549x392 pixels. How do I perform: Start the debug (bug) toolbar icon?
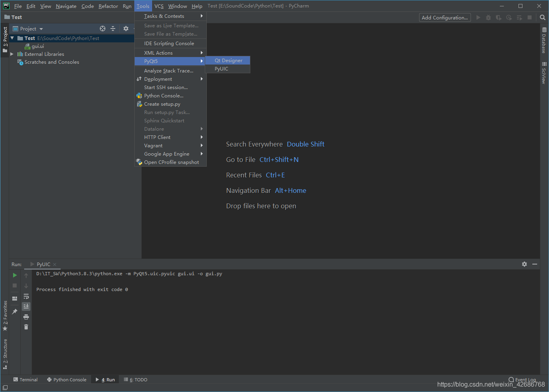pos(488,17)
